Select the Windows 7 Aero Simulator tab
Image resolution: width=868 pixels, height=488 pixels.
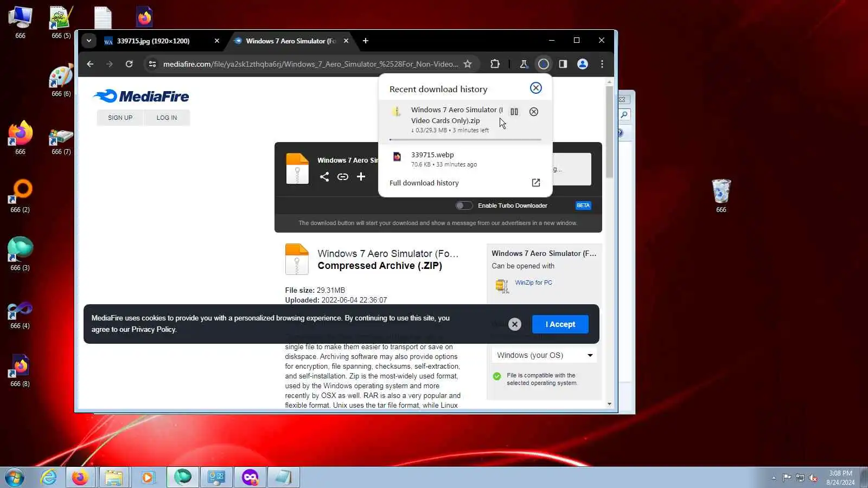click(x=291, y=41)
